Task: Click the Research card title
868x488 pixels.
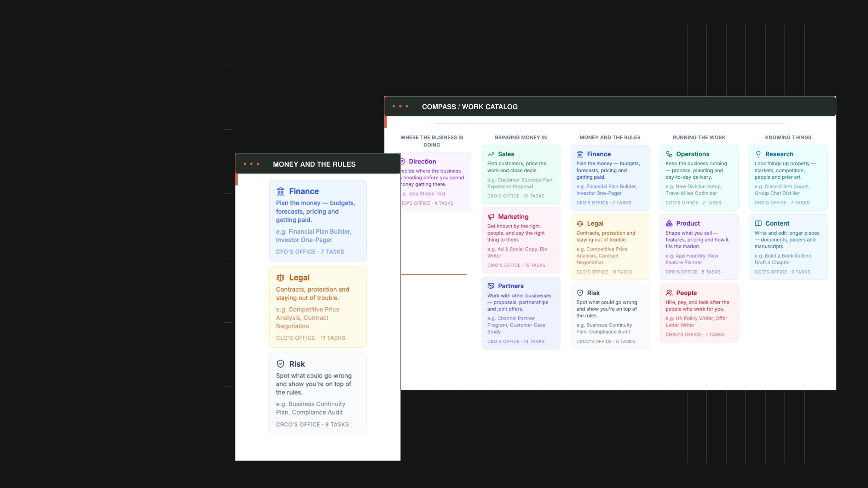Action: (779, 154)
